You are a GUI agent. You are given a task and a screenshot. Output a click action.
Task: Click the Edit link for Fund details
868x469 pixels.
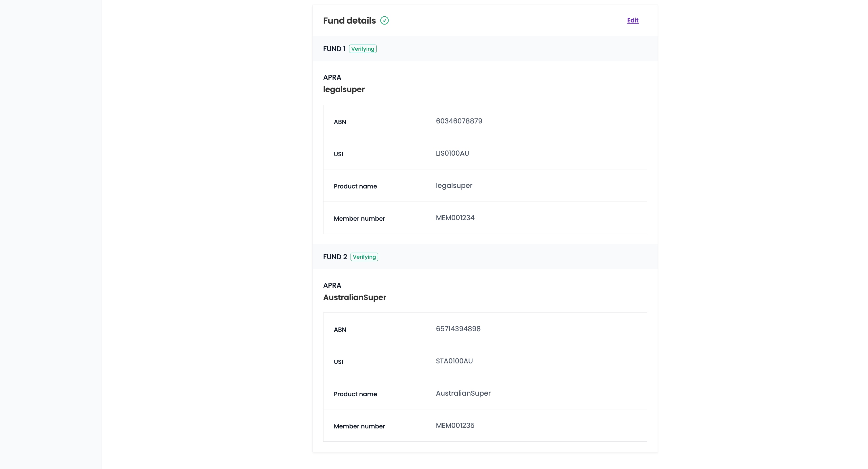633,20
